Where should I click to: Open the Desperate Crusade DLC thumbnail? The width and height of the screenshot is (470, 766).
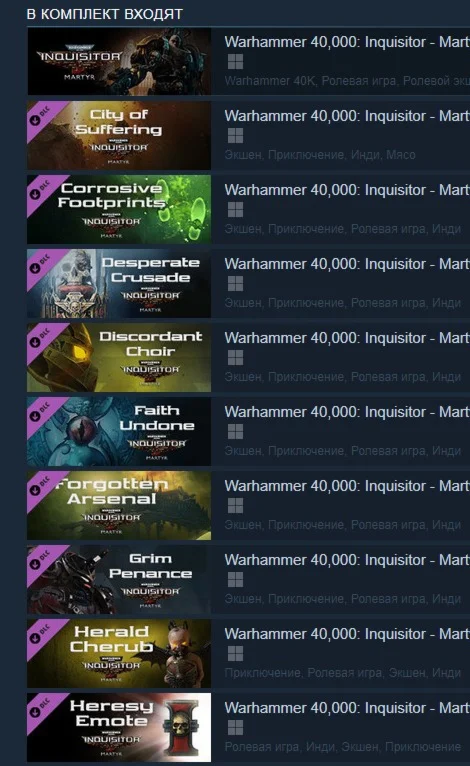(x=119, y=284)
